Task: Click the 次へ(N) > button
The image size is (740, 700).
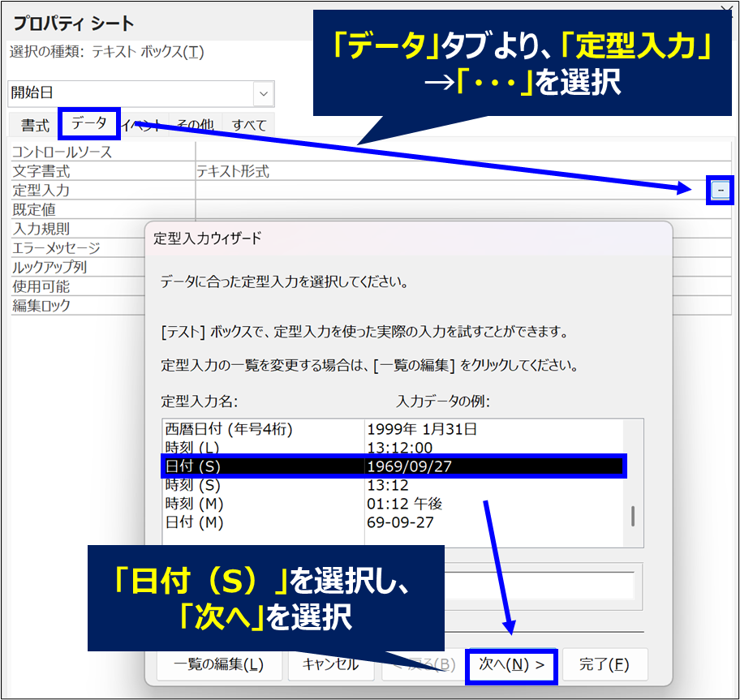Action: (x=511, y=664)
